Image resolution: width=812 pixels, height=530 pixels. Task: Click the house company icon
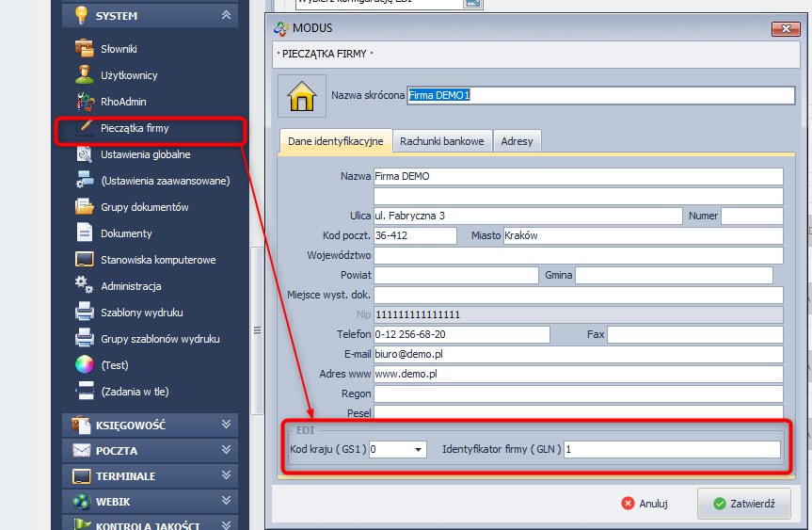coord(301,96)
